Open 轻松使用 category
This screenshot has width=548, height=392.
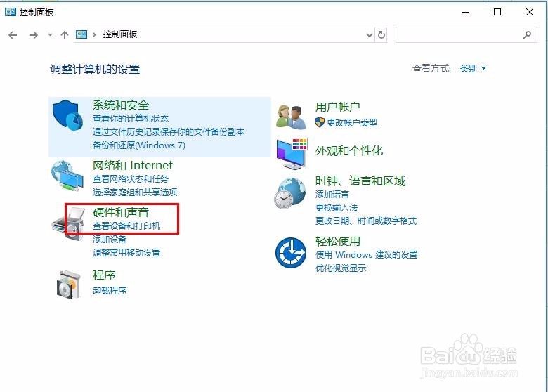coord(338,242)
